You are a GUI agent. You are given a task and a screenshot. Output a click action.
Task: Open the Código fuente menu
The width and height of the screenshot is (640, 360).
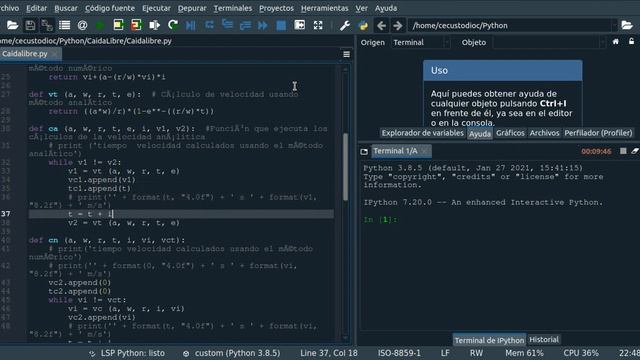pyautogui.click(x=110, y=8)
